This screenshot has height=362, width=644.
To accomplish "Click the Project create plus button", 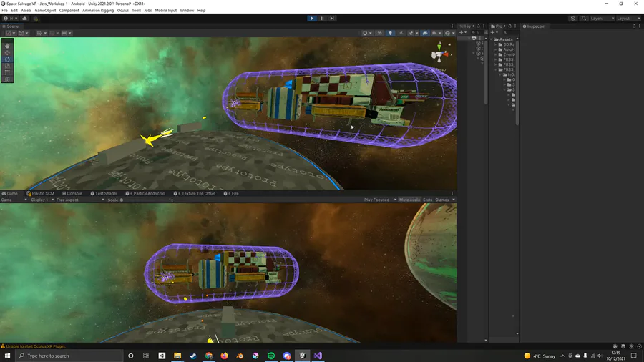I will [x=494, y=32].
